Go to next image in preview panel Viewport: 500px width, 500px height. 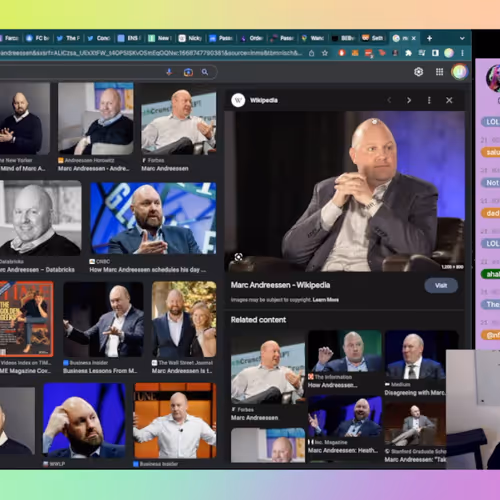tap(409, 100)
